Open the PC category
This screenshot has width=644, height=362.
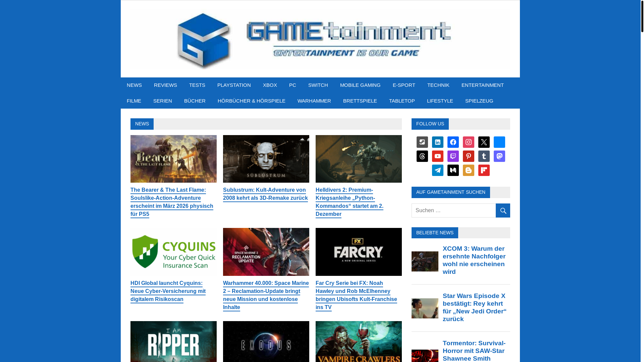(x=292, y=85)
